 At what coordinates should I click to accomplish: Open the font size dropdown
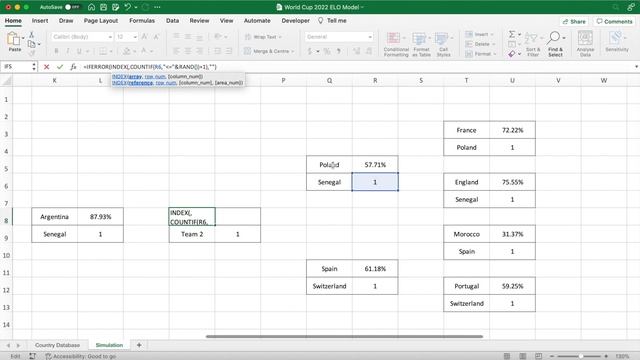tap(135, 37)
